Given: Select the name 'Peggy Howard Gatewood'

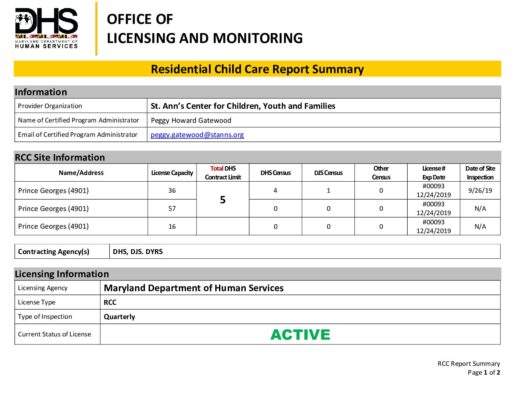Looking at the screenshot, I should click(191, 120).
